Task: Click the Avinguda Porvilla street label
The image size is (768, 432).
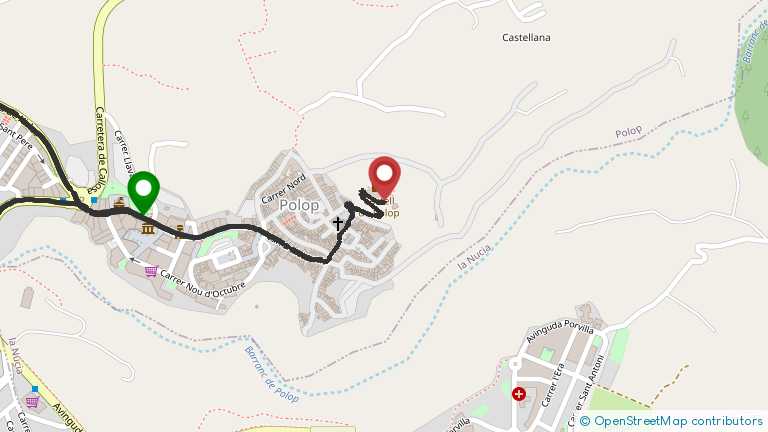Action: pyautogui.click(x=560, y=331)
